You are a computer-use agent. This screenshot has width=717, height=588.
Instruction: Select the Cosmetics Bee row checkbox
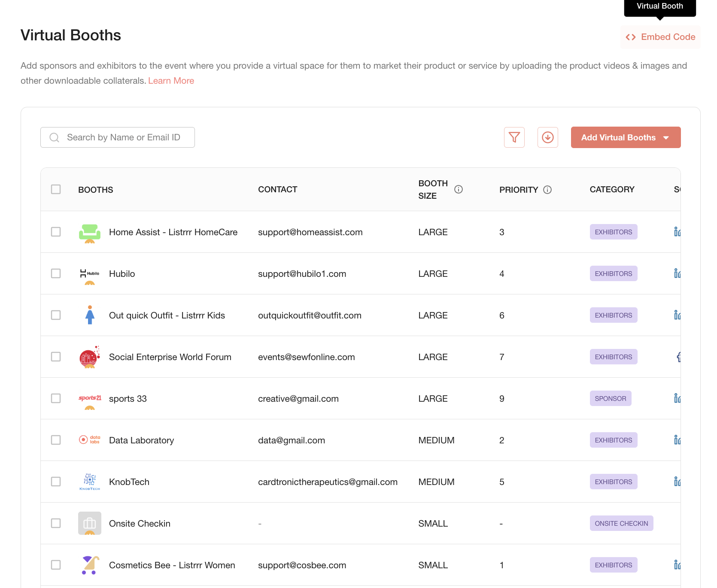56,565
